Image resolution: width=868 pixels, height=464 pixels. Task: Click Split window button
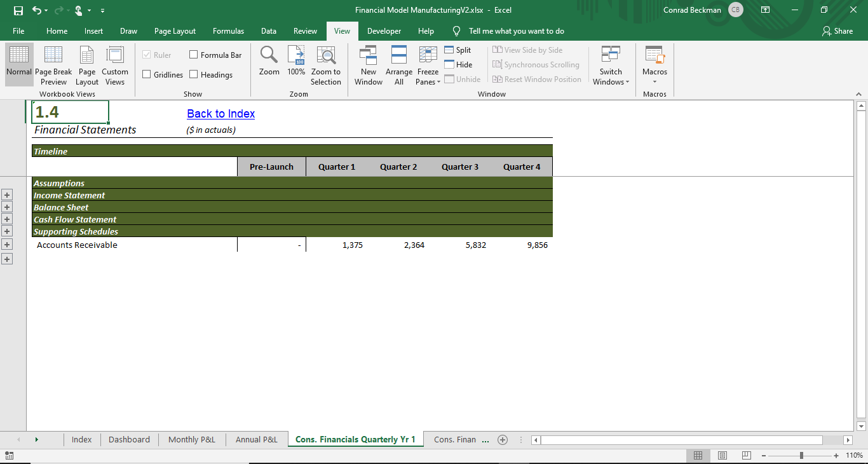[458, 50]
